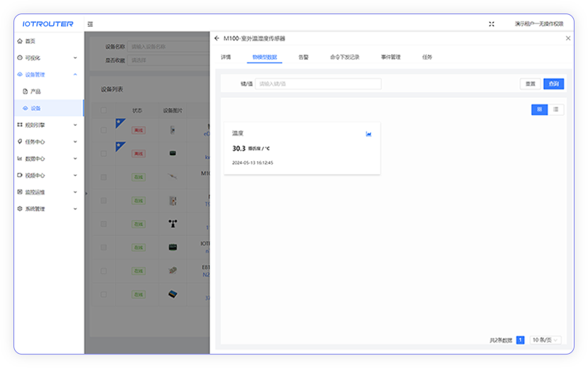This screenshot has width=588, height=368.
Task: Tick the select-all checkbox in device list header
Action: pyautogui.click(x=104, y=110)
